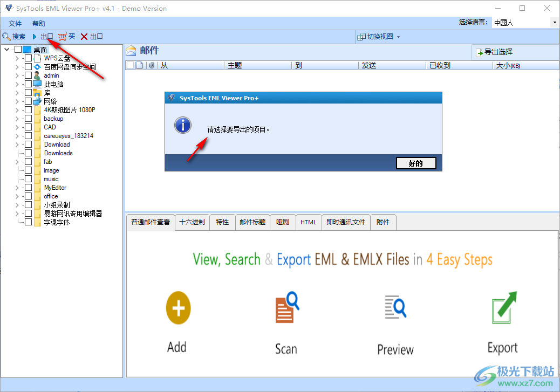Collapse the Desktop root tree node

(7, 49)
